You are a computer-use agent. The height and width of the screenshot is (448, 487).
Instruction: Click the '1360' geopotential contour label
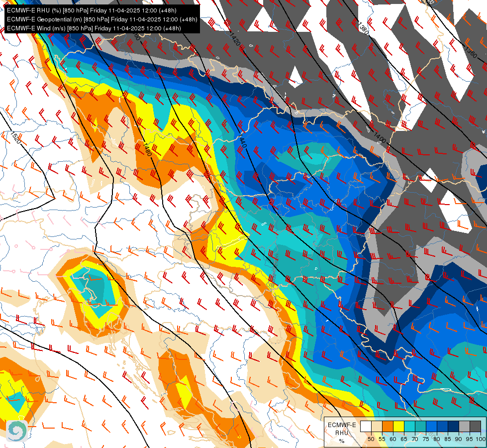point(471,52)
